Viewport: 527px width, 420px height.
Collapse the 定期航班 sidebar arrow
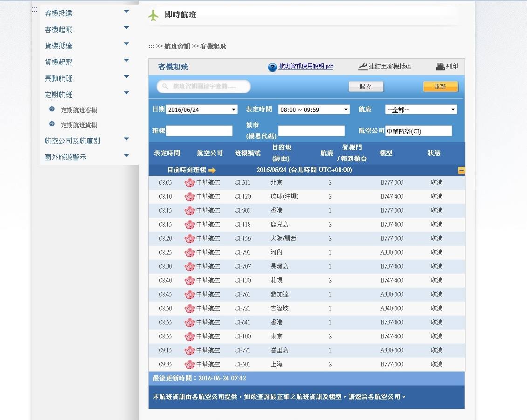[x=126, y=93]
